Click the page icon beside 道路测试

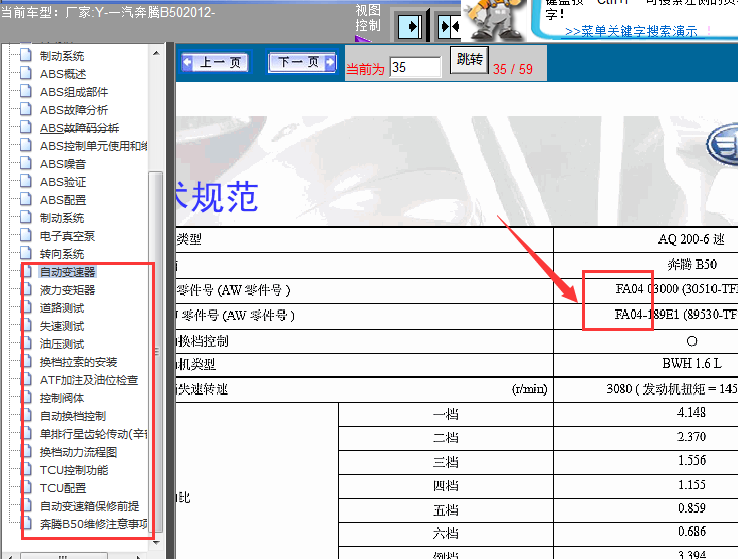tap(28, 307)
